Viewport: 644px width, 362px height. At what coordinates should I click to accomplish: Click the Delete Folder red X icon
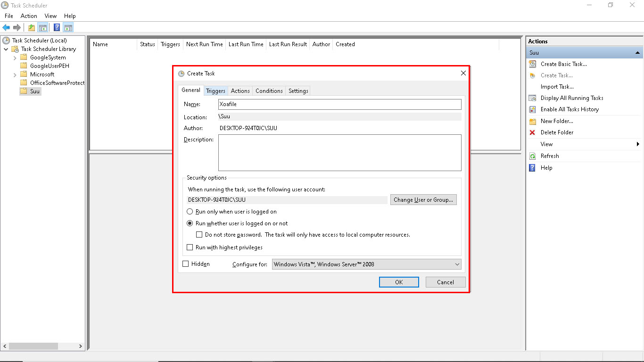click(532, 132)
